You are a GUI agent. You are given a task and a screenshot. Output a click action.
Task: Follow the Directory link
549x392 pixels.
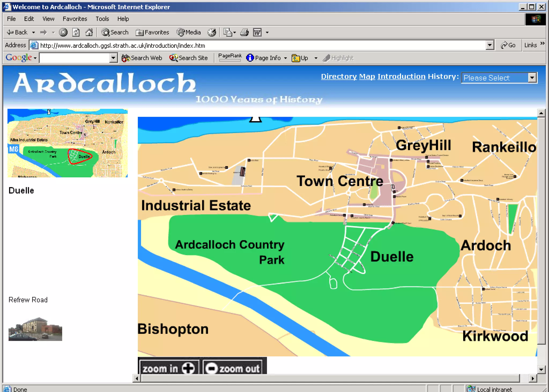click(339, 77)
